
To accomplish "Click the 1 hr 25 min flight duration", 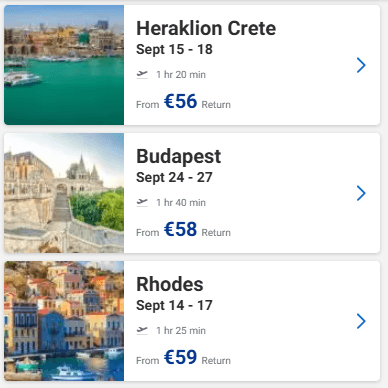I will (181, 331).
